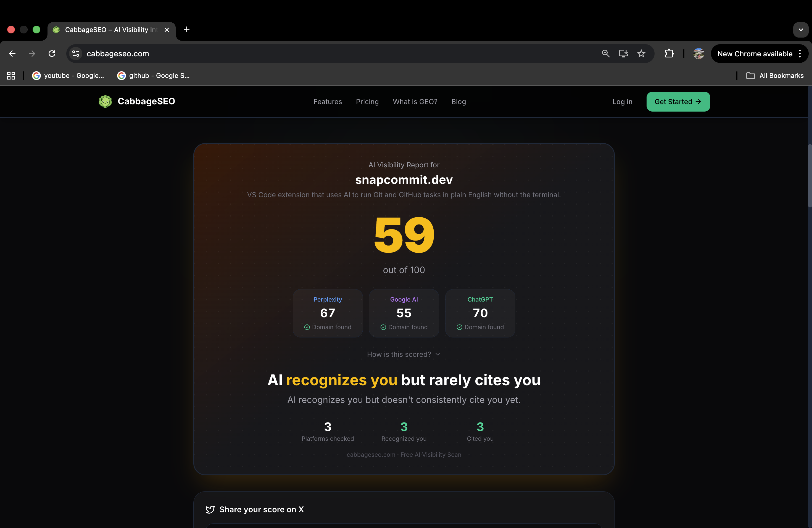Click inside the address bar

tap(239, 54)
